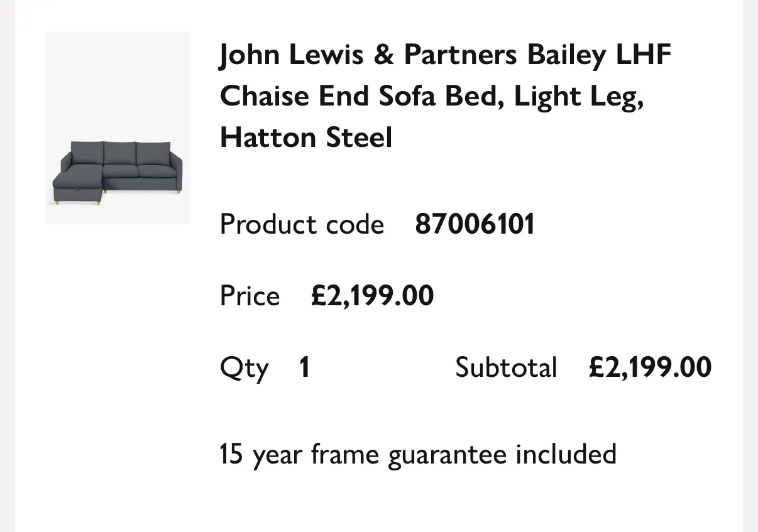Select the £2,199.00 amount beside Price

pyautogui.click(x=372, y=296)
